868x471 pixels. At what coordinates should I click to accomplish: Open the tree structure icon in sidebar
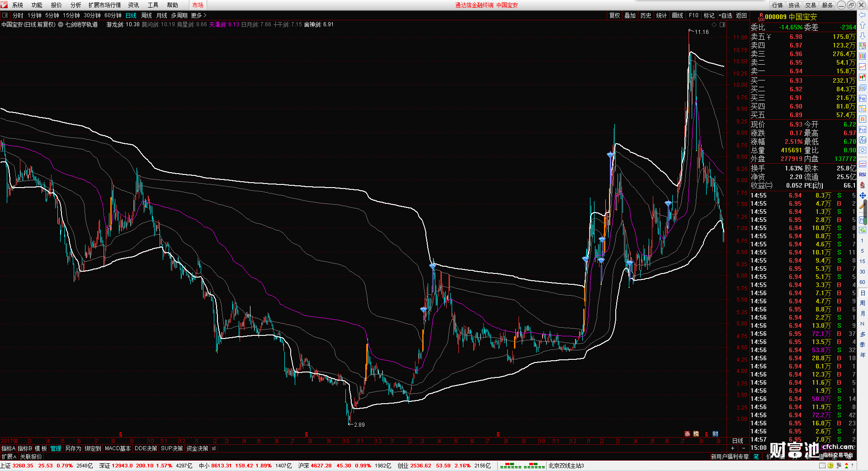tap(863, 108)
